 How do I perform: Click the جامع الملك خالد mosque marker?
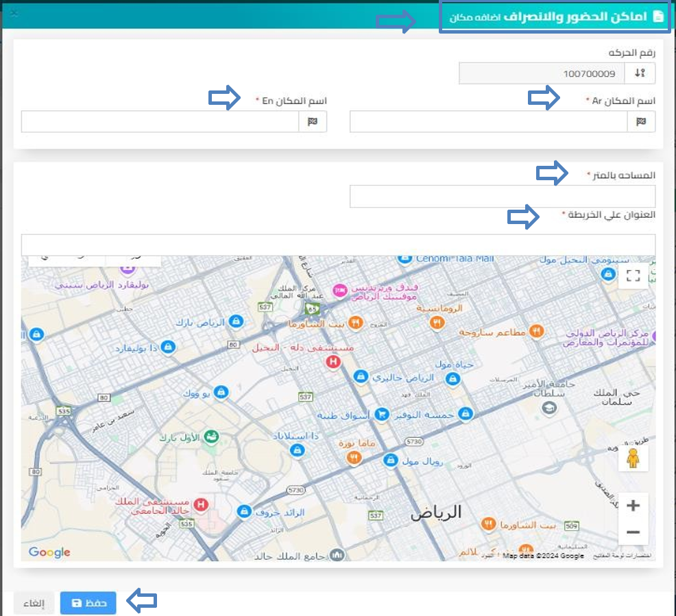click(337, 555)
